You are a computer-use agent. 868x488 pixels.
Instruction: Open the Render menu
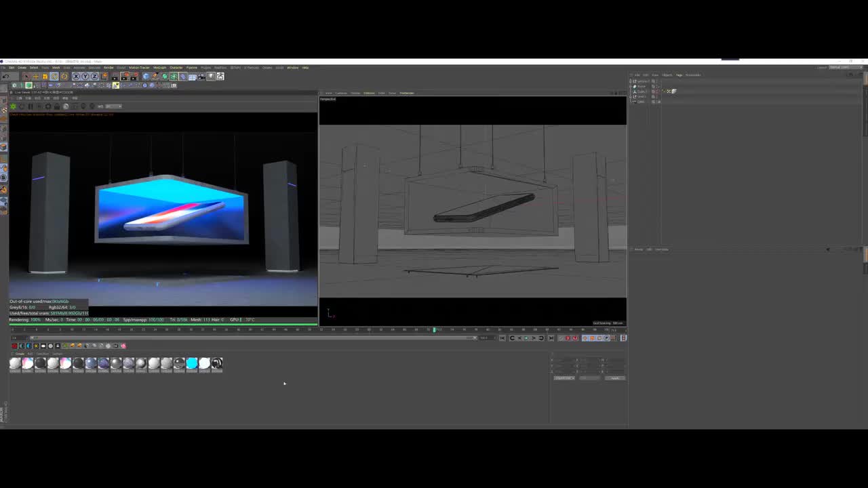coord(108,68)
